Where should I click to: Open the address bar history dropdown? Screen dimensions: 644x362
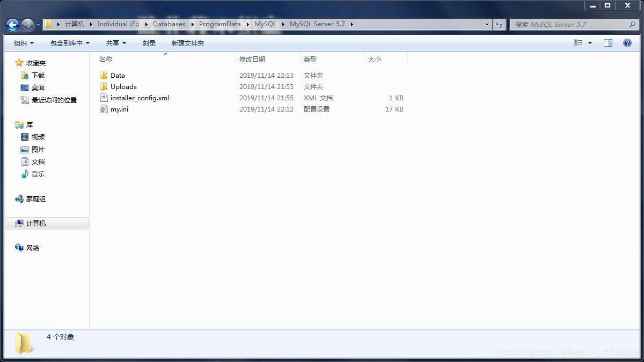487,24
